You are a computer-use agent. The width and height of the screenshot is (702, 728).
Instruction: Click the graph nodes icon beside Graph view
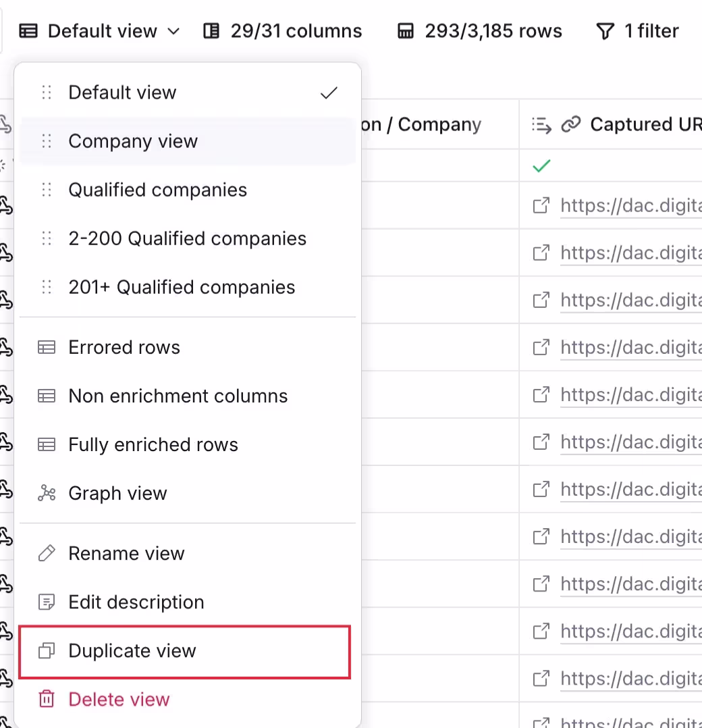click(x=47, y=493)
